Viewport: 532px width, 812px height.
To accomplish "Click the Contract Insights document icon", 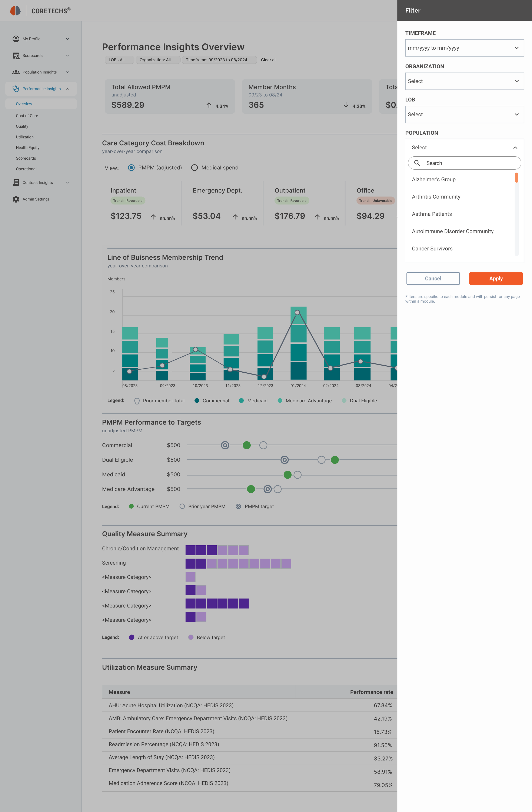I will point(16,183).
